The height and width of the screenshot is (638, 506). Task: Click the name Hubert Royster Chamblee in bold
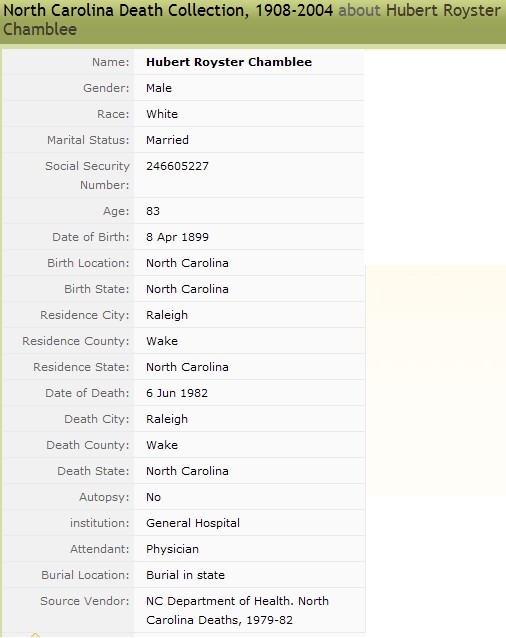[x=229, y=62]
